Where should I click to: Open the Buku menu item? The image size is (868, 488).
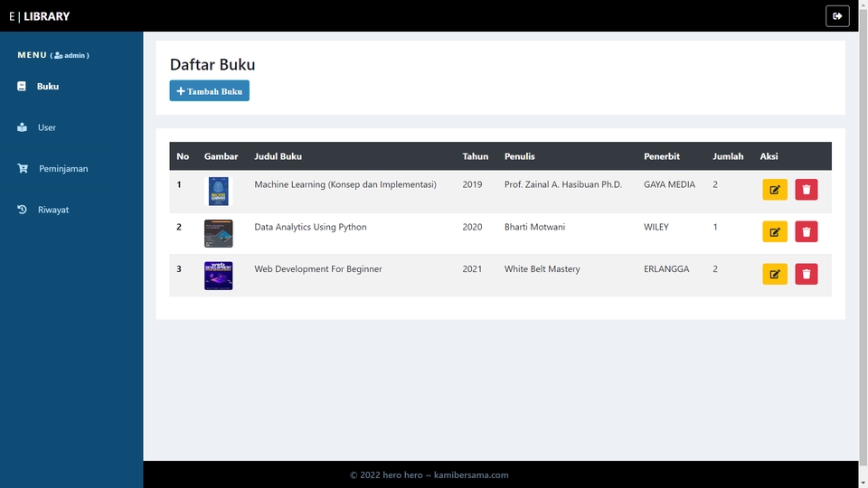click(48, 87)
